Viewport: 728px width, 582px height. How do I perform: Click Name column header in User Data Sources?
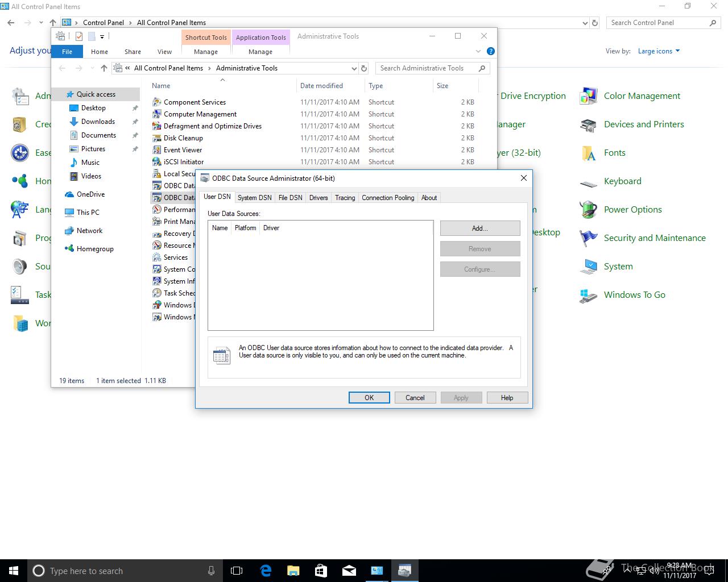[x=220, y=228]
